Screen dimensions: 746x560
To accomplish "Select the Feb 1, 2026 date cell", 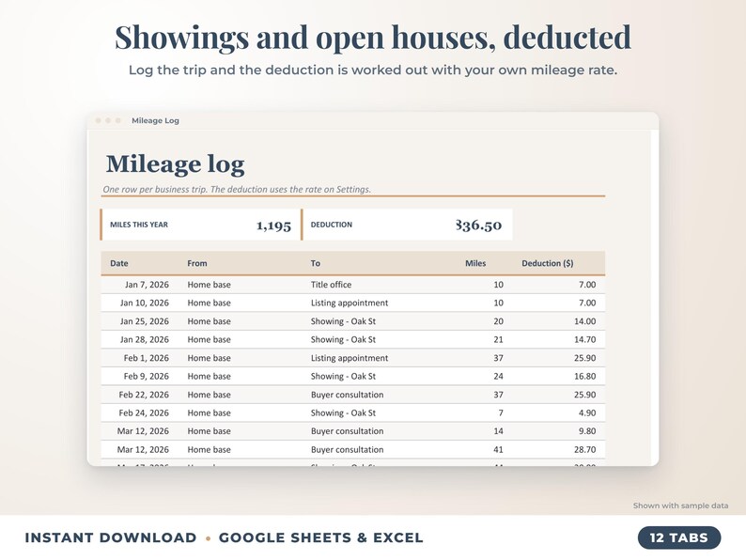I will click(146, 358).
